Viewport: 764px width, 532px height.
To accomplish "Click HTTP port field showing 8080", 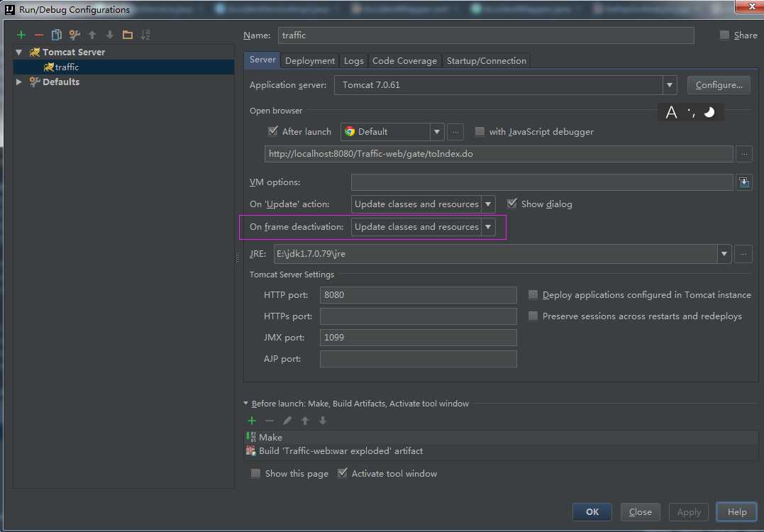I will click(418, 295).
